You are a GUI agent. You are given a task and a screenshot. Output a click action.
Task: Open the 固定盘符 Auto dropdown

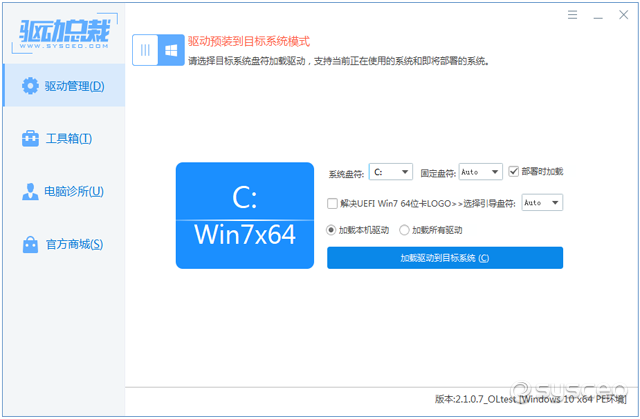click(480, 172)
